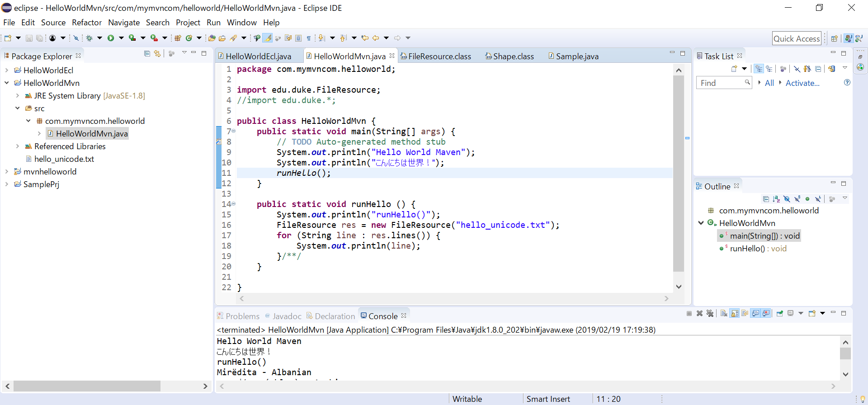Collapse HelloWorldMvn class in Outline
Viewport: 868px width, 405px height.
[x=701, y=223]
